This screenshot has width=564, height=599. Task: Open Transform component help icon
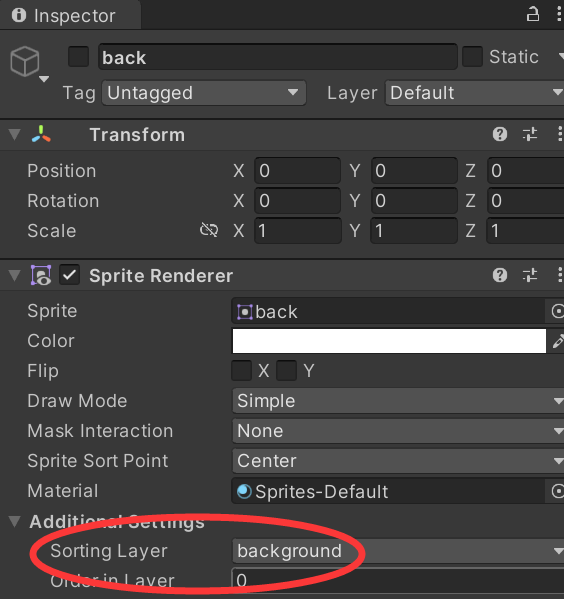(499, 134)
